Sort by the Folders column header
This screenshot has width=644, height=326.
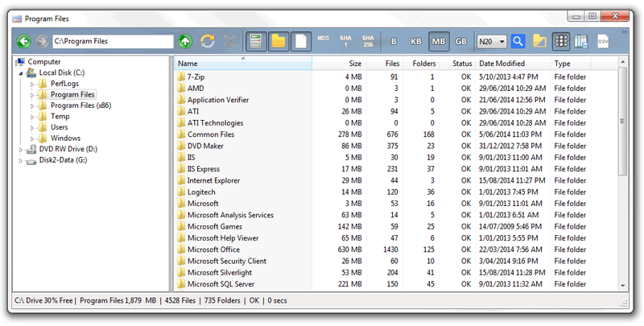(421, 64)
